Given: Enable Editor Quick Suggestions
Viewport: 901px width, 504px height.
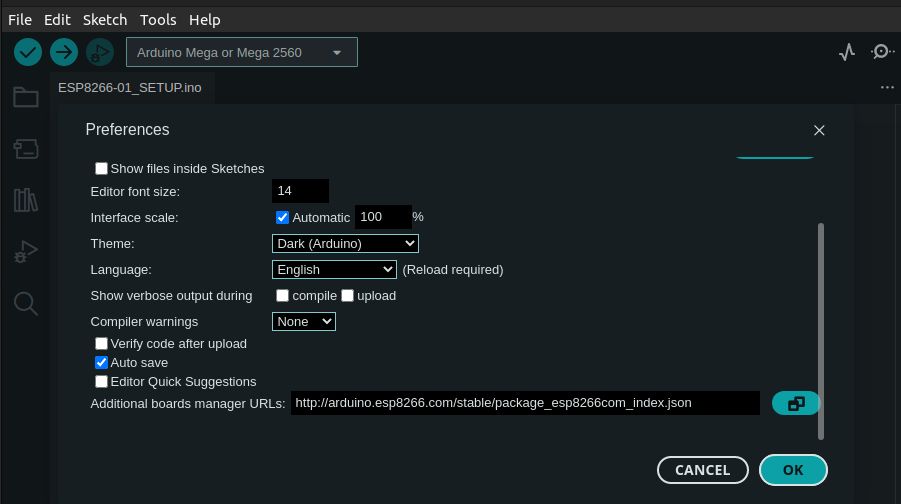Looking at the screenshot, I should [x=101, y=381].
